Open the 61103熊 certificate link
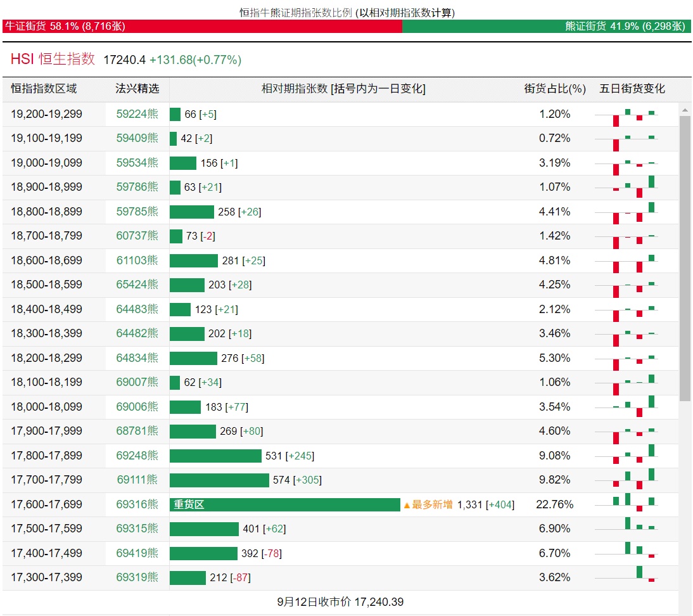 (137, 260)
